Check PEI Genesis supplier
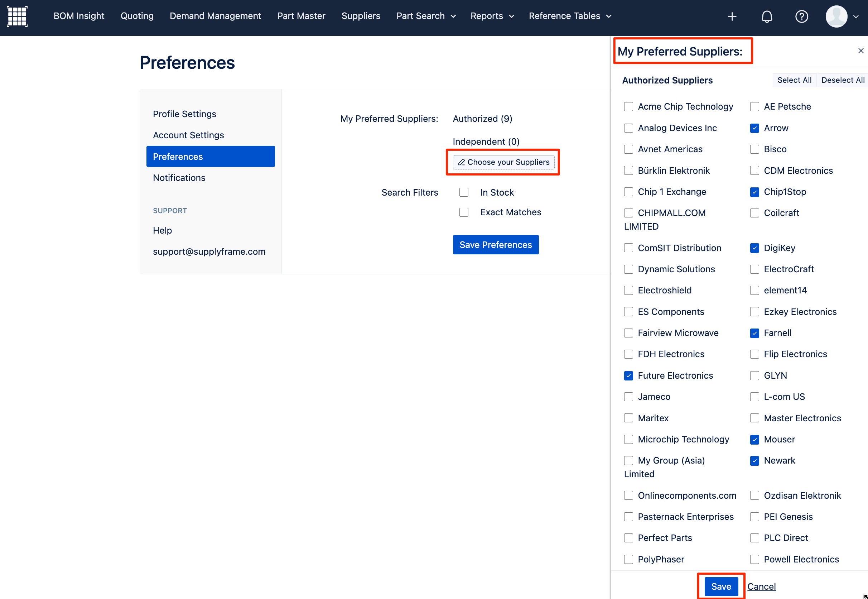Screen dimensions: 868x599 (x=754, y=517)
